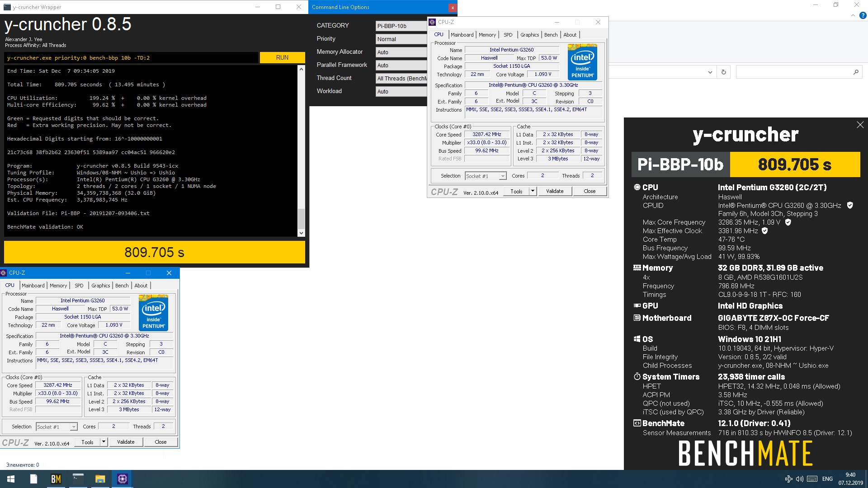
Task: Open File Explorer from the taskbar
Action: (100, 479)
